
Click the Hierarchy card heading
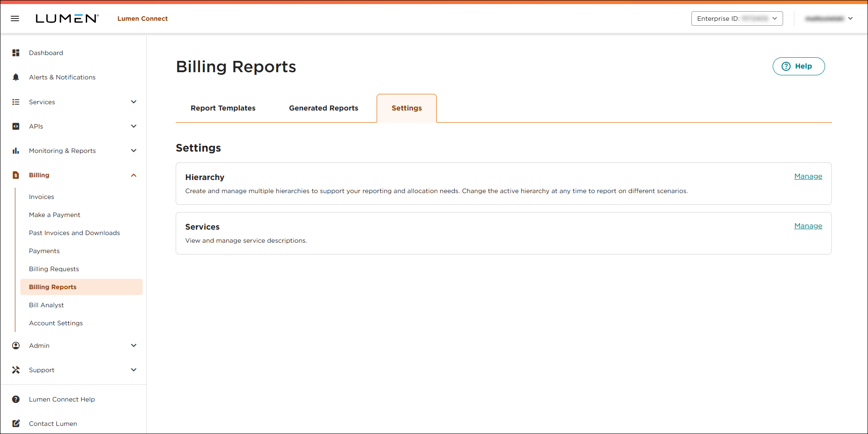[x=205, y=177]
